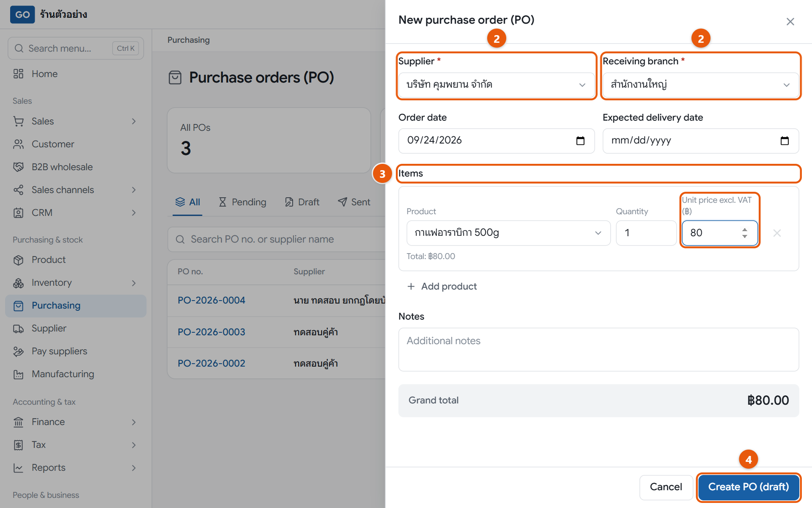812x508 pixels.
Task: Click the Cancel button
Action: click(666, 487)
